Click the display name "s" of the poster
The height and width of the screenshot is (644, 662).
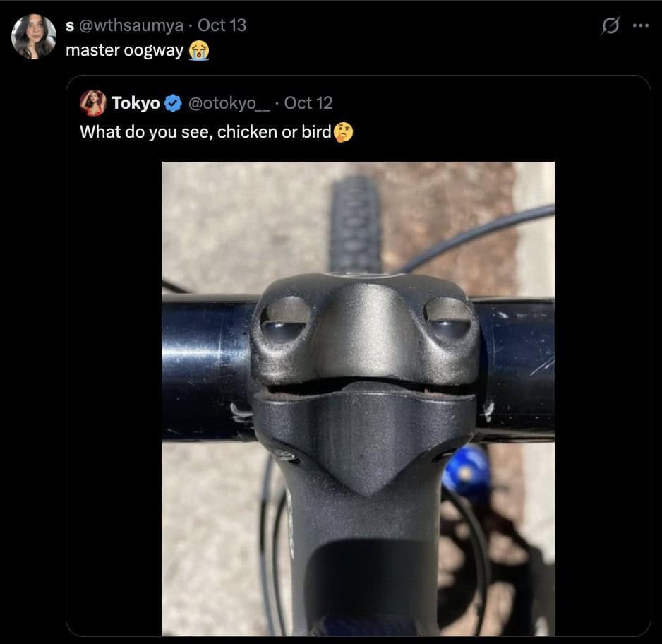click(70, 25)
